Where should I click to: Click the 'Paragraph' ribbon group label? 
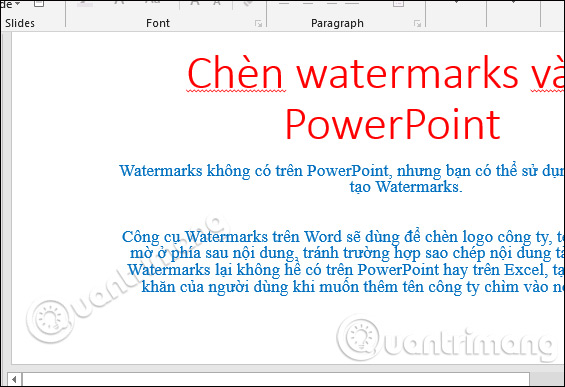coord(337,23)
